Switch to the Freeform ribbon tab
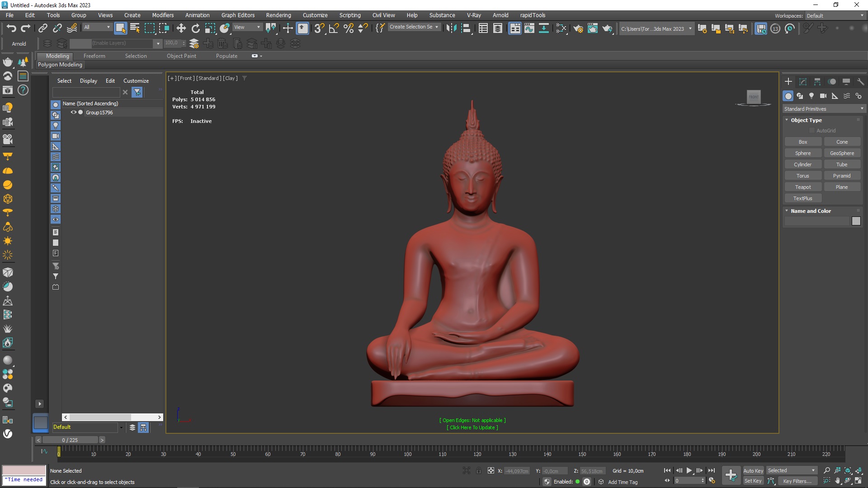868x488 pixels. 94,56
